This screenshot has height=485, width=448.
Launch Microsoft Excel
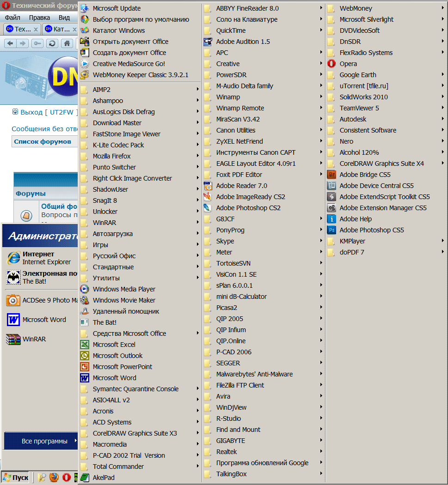coord(114,345)
